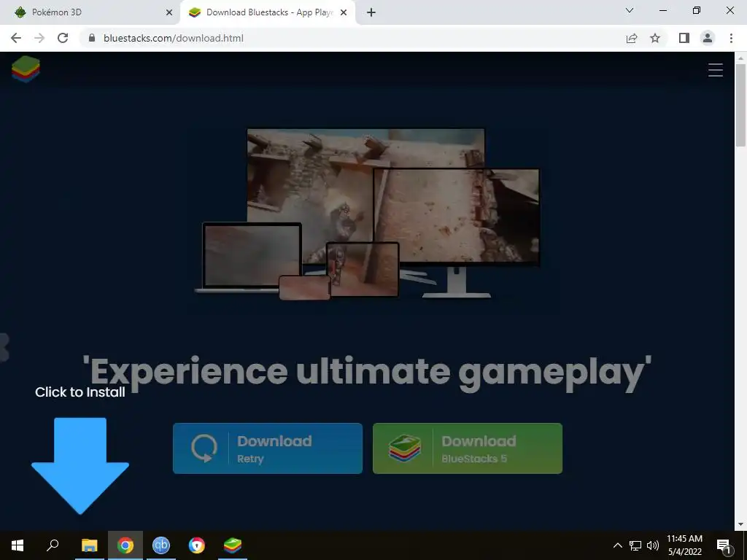Click the device mockup hero image
747x560 pixels.
tap(367, 214)
